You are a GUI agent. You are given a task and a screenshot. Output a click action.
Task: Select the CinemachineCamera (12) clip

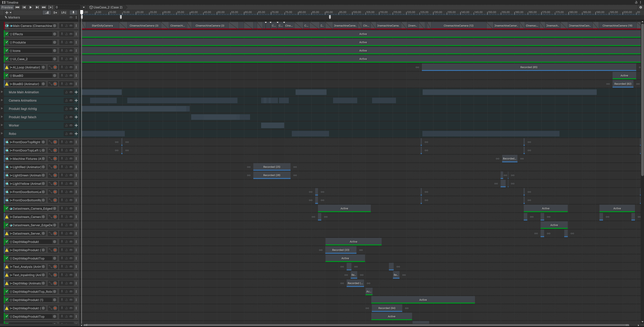pyautogui.click(x=458, y=26)
